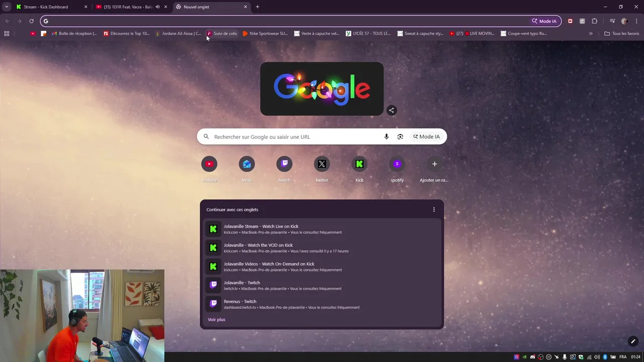
Task: Expand the tab search dropdown arrow
Action: click(x=7, y=7)
